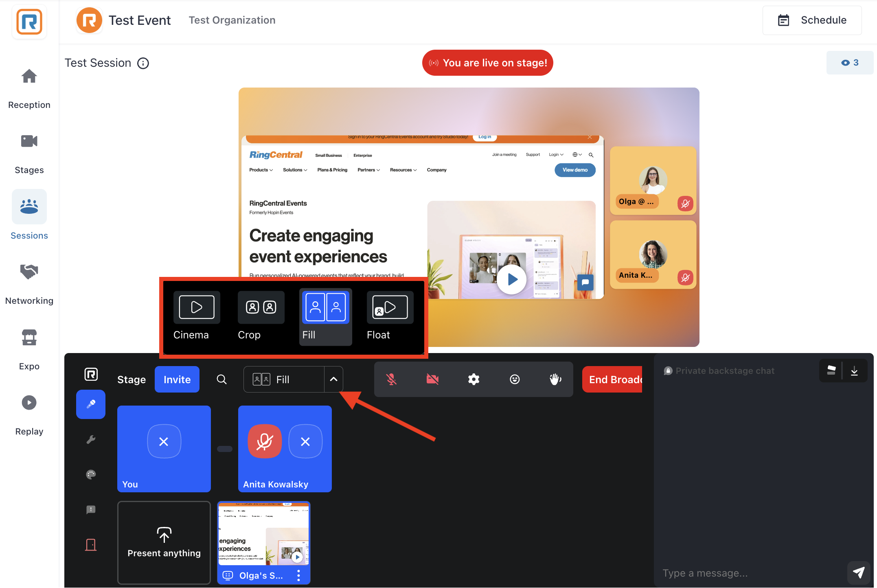
Task: Click the chat layout flag icon
Action: 831,371
